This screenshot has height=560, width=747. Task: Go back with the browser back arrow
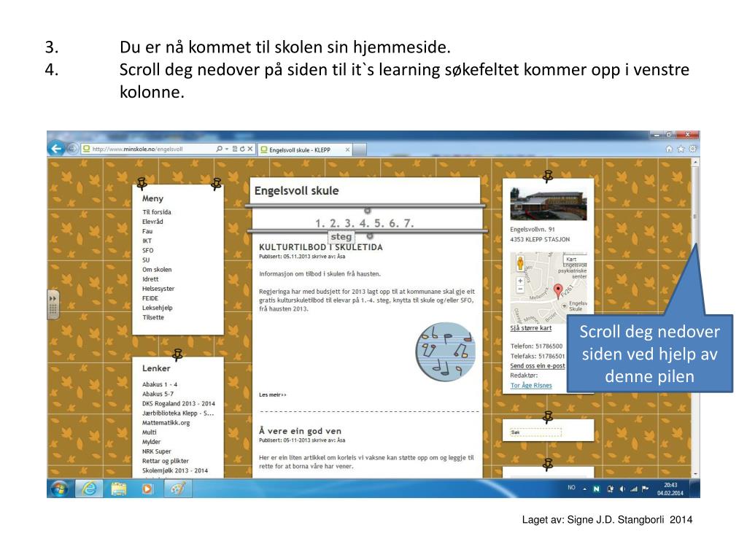point(56,149)
